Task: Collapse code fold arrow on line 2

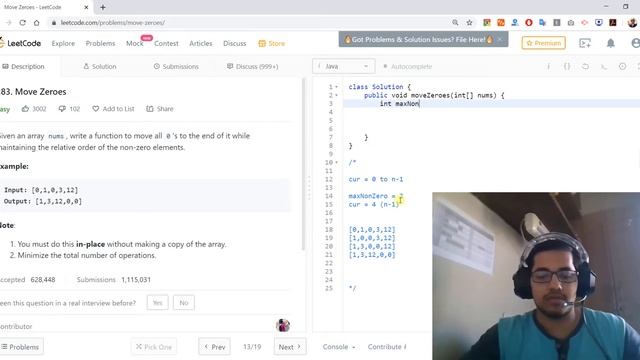Action: point(336,95)
